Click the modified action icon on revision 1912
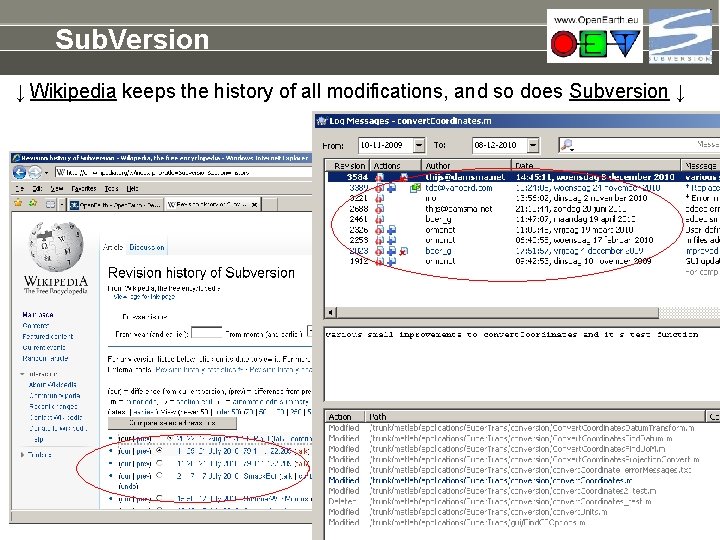 coord(380,261)
